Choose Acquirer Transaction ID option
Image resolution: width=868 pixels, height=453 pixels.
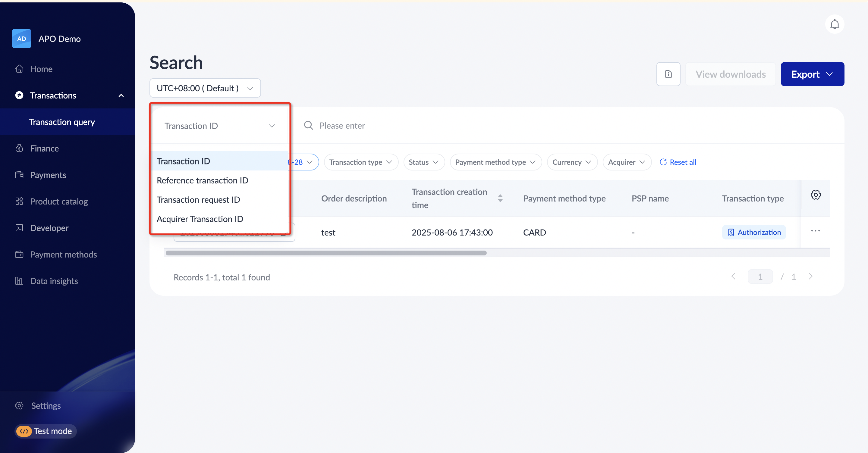[200, 219]
